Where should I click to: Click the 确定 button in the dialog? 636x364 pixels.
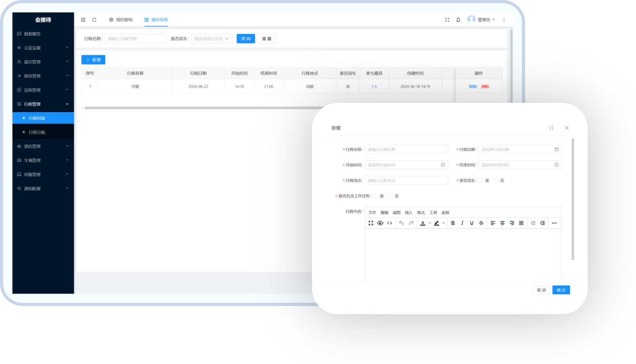pos(561,290)
